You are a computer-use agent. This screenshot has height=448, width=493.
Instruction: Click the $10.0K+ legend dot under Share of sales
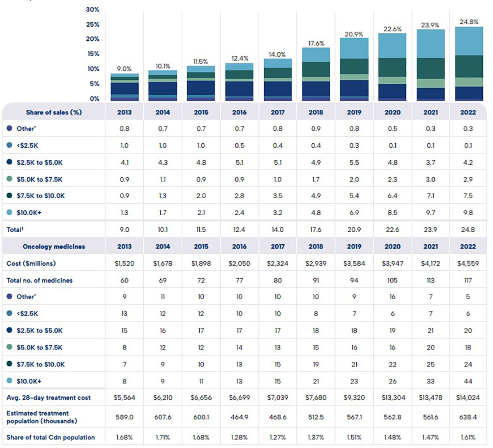(x=9, y=213)
